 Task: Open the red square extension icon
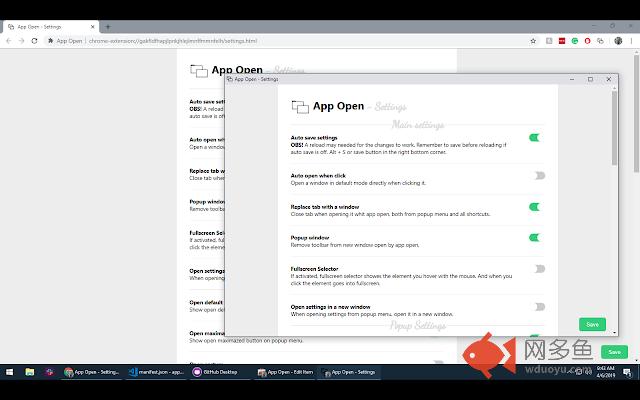(x=562, y=41)
